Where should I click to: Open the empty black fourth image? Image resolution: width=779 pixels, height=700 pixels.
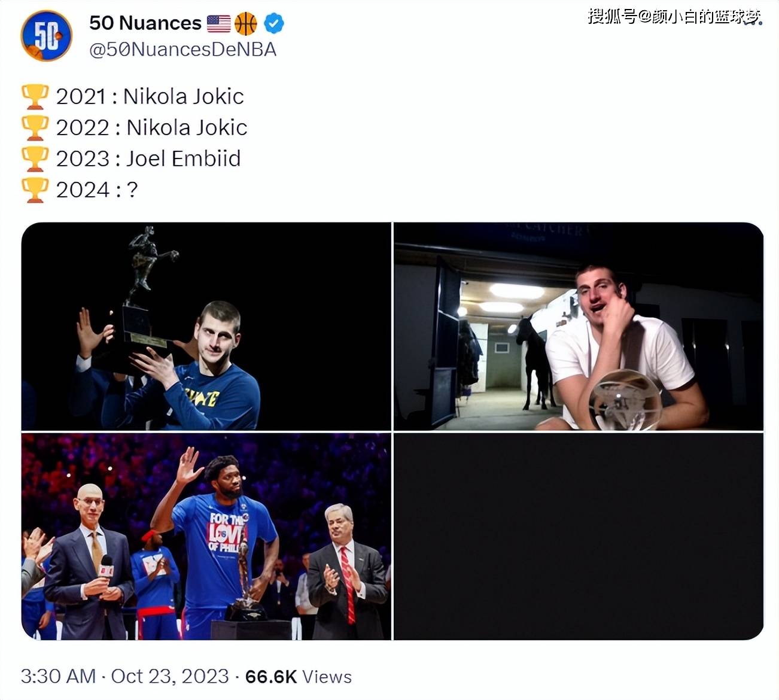tap(579, 537)
